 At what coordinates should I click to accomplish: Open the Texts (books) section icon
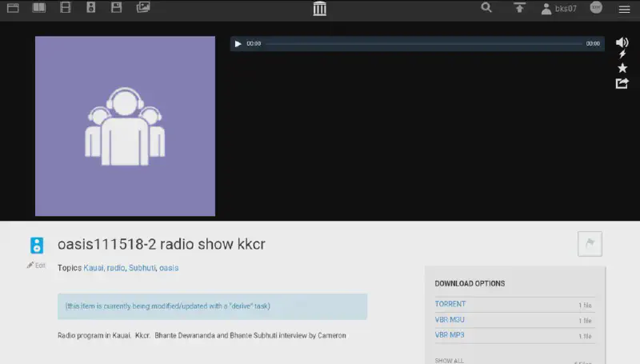[39, 8]
